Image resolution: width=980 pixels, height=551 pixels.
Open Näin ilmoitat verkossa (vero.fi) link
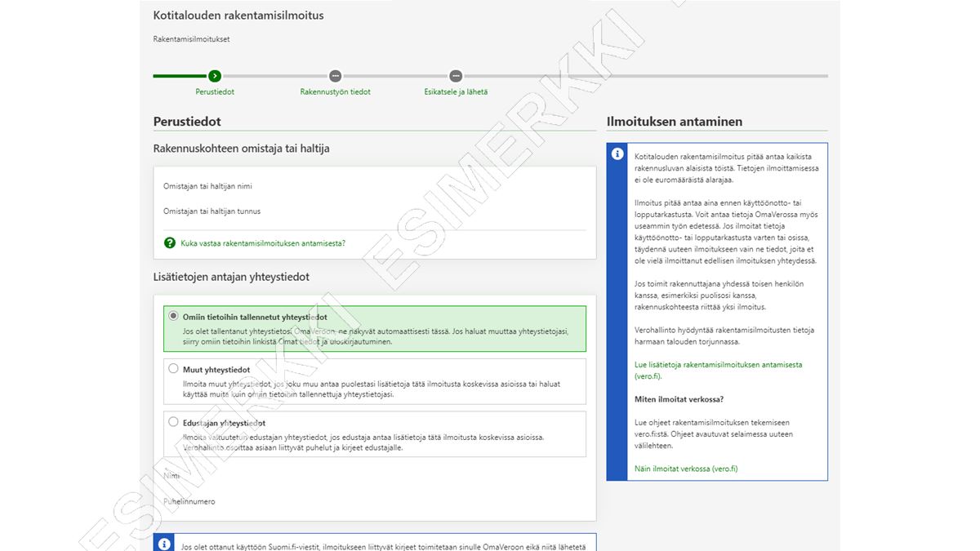(x=686, y=469)
